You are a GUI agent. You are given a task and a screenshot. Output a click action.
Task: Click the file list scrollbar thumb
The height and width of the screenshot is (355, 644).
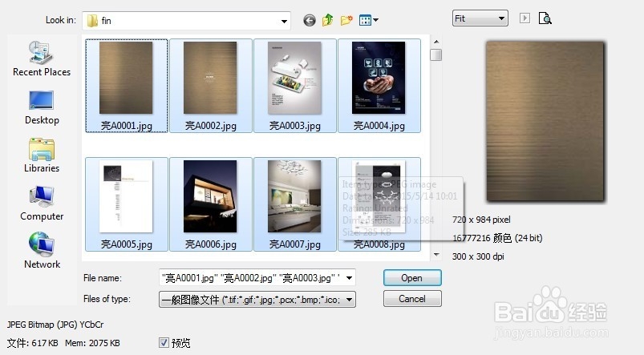(x=436, y=55)
